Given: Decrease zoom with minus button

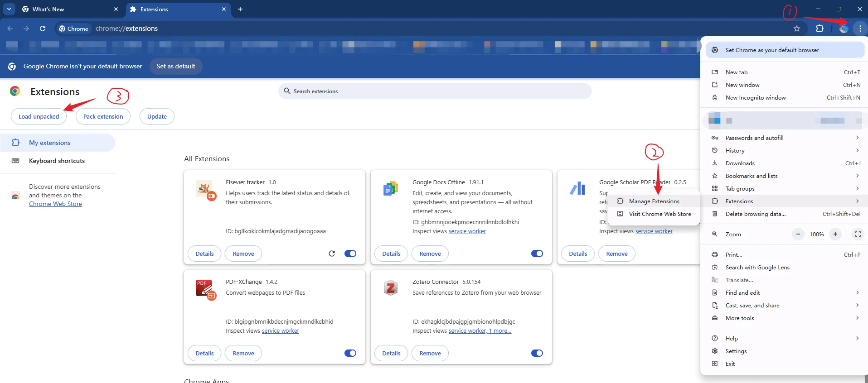Looking at the screenshot, I should [798, 234].
